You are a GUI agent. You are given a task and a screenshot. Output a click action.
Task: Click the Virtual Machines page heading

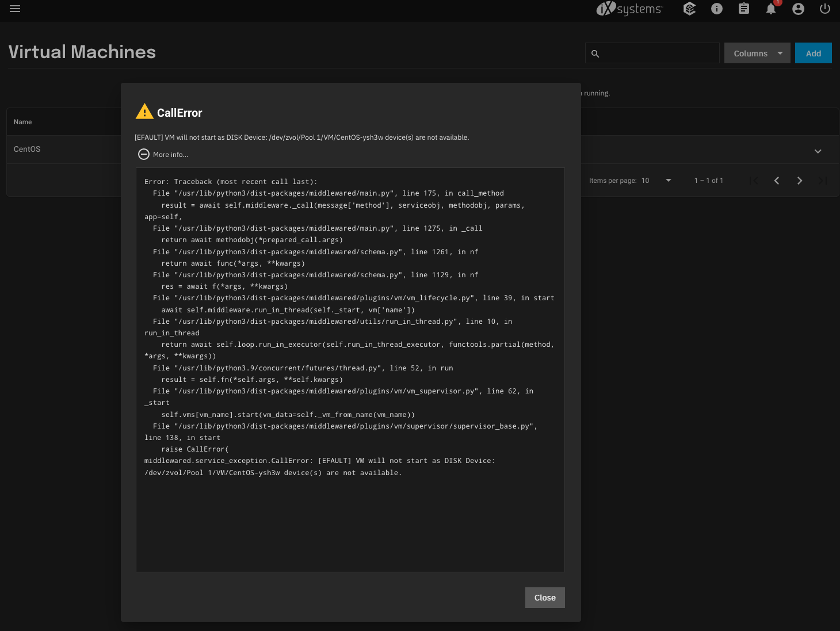pos(82,52)
